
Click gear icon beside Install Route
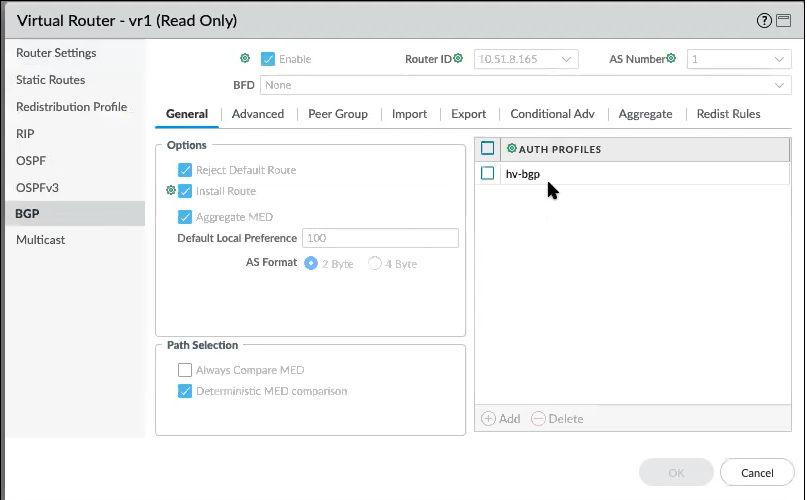(171, 191)
